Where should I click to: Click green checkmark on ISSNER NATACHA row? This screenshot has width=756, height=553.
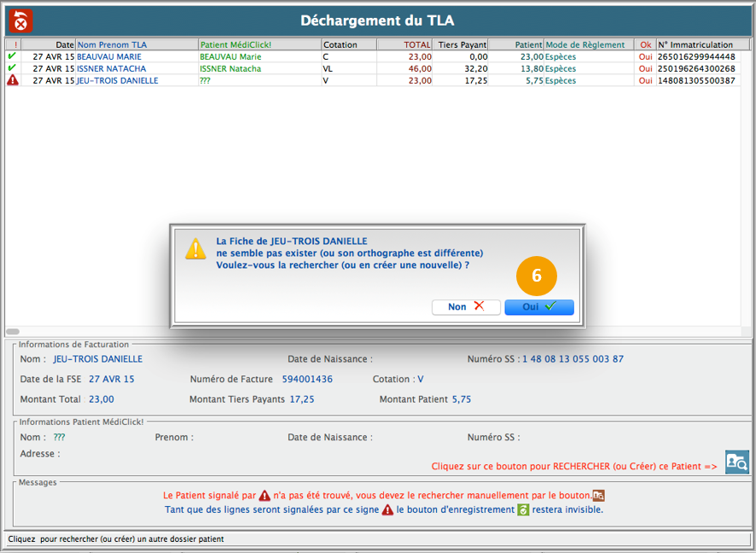pos(12,68)
